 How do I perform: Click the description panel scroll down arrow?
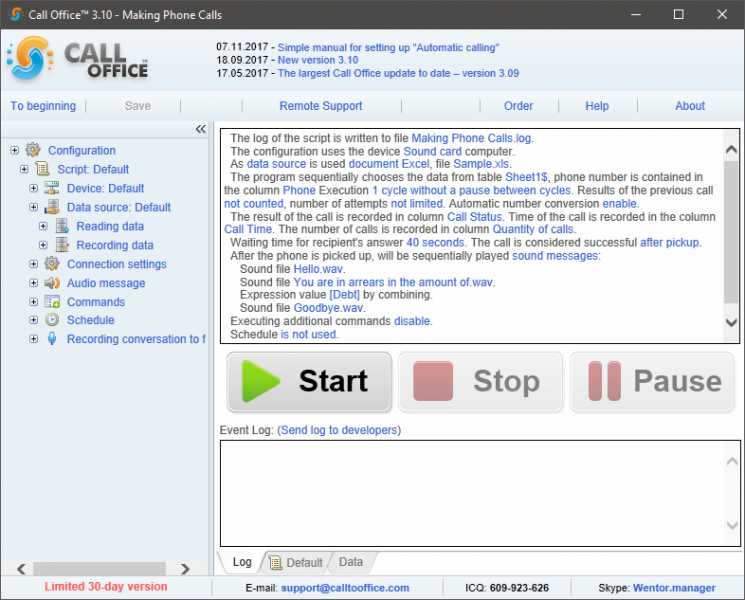click(731, 323)
